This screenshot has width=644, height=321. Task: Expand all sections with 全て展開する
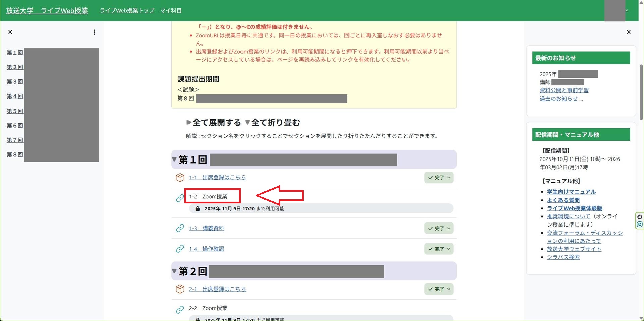coord(214,123)
